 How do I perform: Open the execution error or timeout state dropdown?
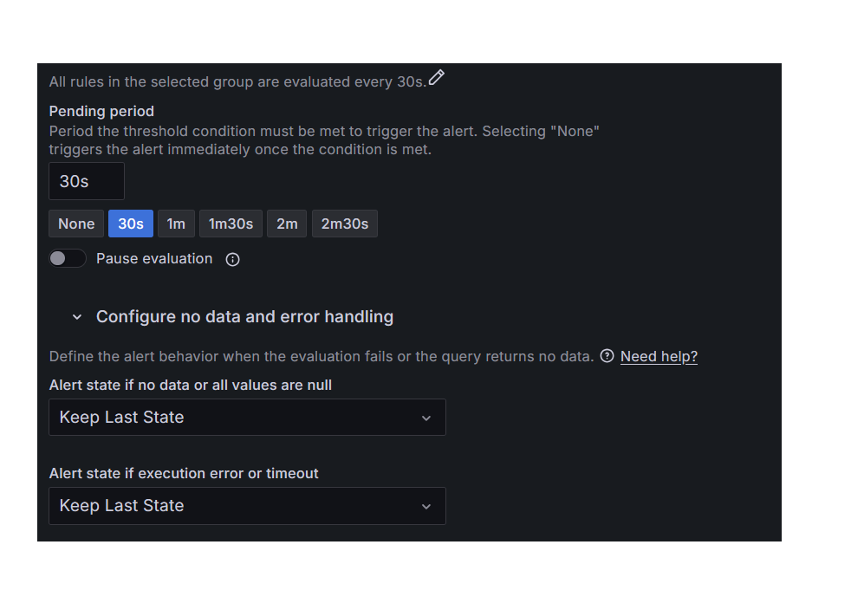(247, 506)
